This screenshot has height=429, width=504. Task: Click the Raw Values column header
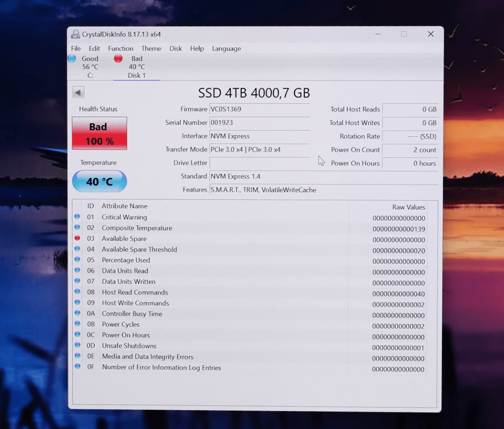click(x=408, y=207)
